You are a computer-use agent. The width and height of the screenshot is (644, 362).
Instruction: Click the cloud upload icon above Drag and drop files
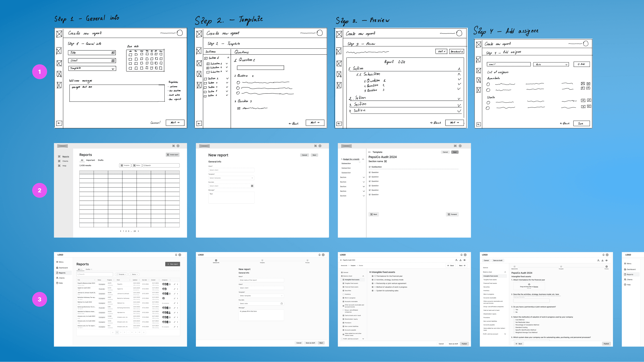pos(529,284)
